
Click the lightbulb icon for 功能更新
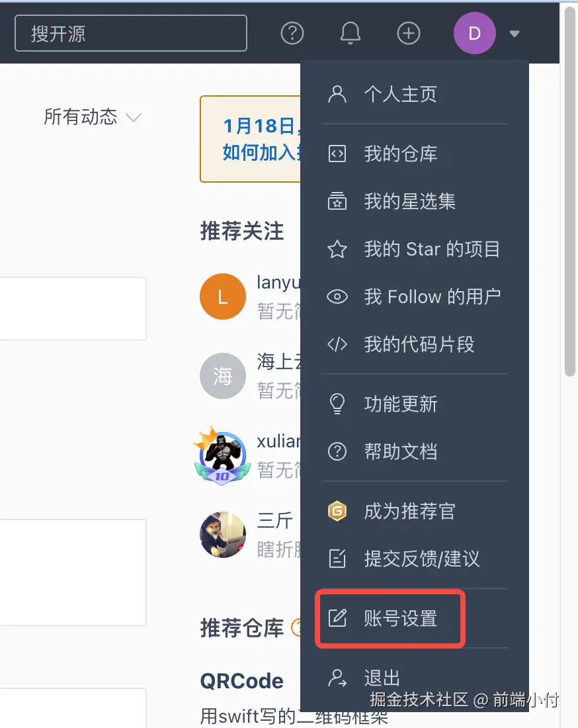pyautogui.click(x=337, y=404)
